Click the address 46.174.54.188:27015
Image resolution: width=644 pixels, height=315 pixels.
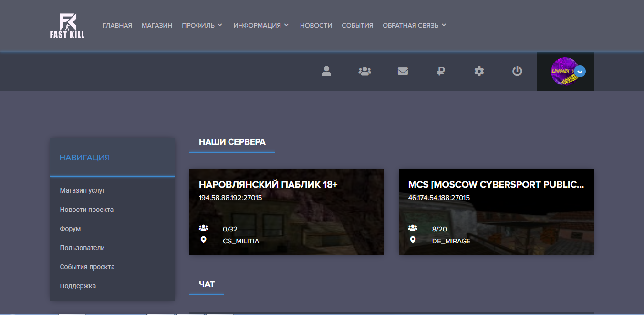point(439,198)
